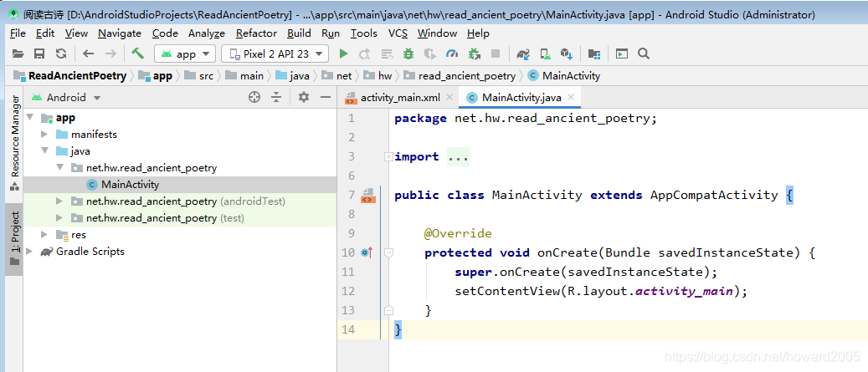The image size is (868, 372).
Task: Click the Sync refresh icon in toolbar
Action: 61,54
